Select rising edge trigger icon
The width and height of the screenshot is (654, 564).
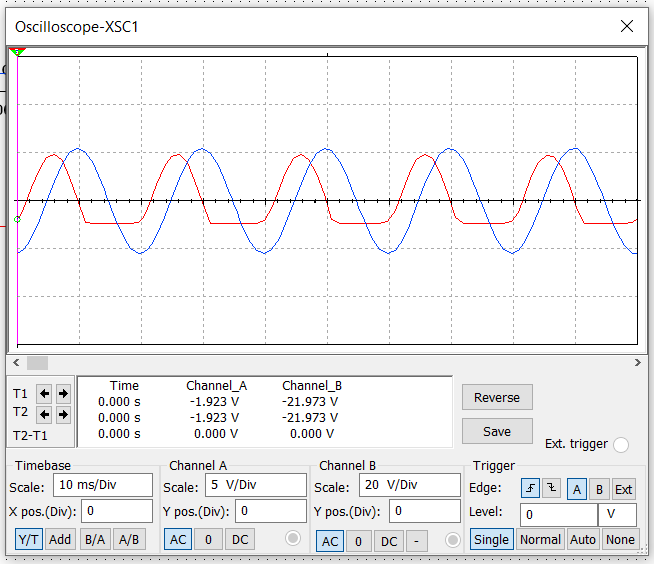[531, 488]
